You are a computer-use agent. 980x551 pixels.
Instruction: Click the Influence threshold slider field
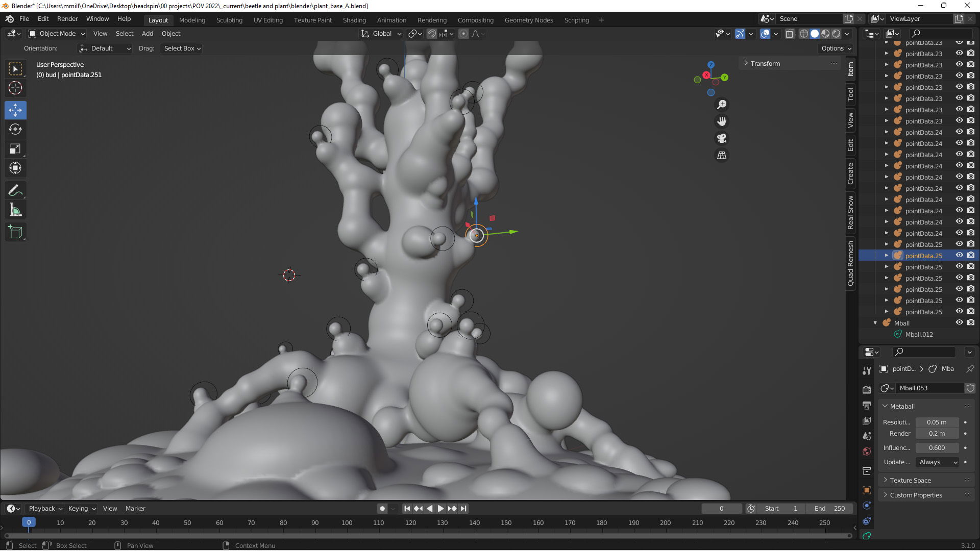(x=937, y=447)
